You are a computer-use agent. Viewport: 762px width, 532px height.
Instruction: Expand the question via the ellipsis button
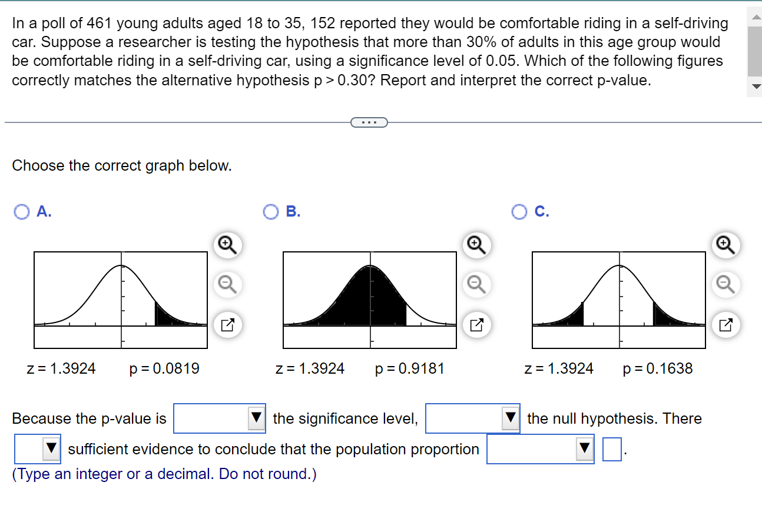coord(369,122)
